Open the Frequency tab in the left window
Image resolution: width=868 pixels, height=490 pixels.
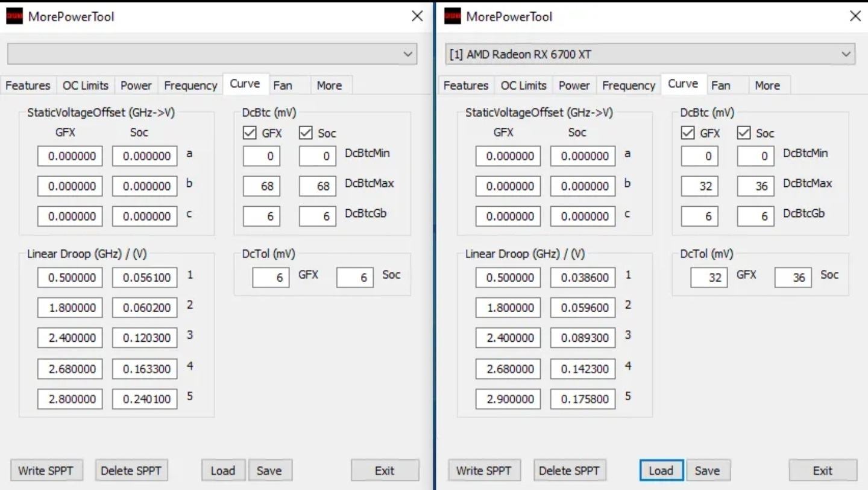(190, 86)
